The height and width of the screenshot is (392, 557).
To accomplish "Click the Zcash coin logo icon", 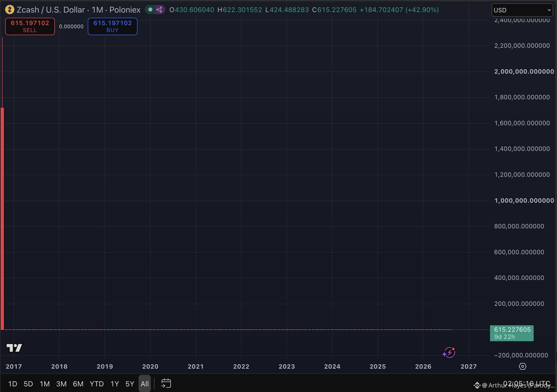I will 10,10.
